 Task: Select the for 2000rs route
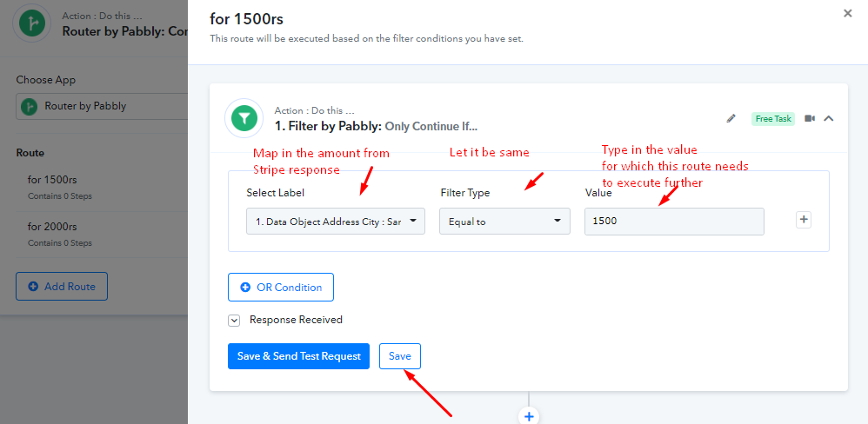[102, 235]
